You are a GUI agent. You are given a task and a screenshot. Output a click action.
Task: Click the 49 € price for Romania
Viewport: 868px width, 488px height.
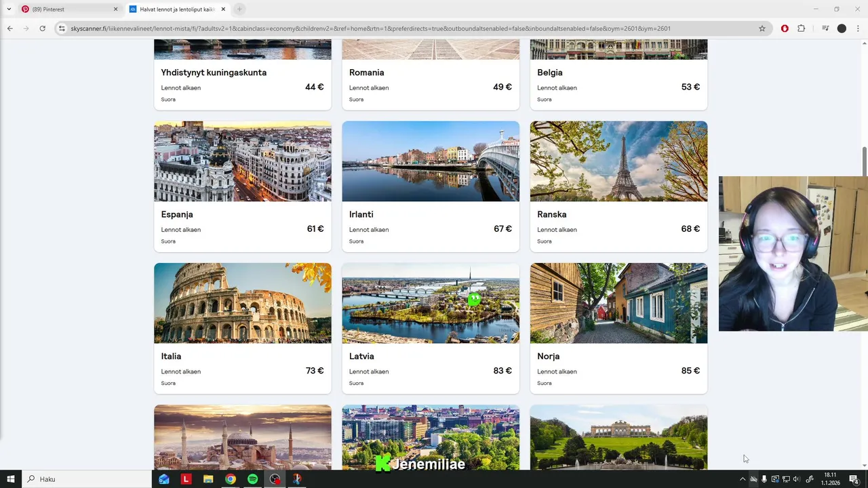(x=502, y=87)
